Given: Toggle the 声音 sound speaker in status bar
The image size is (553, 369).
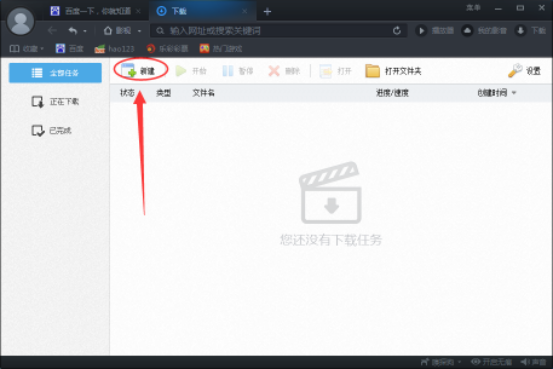Looking at the screenshot, I should pos(533,362).
